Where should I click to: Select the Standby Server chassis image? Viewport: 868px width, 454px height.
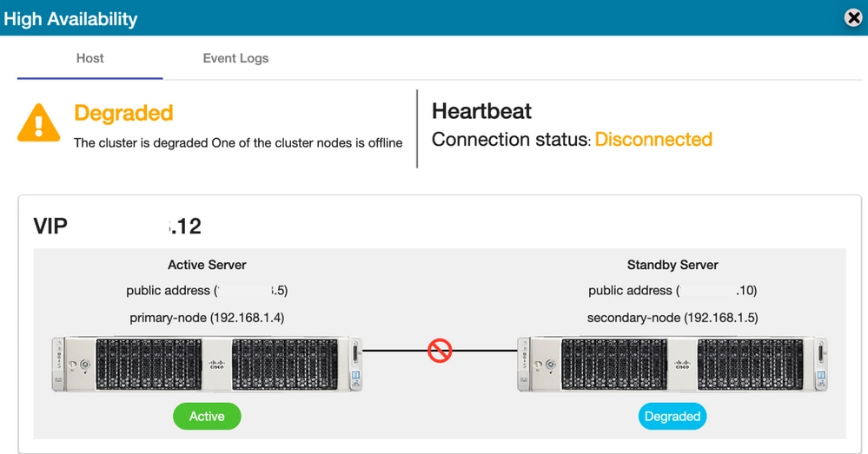(672, 365)
